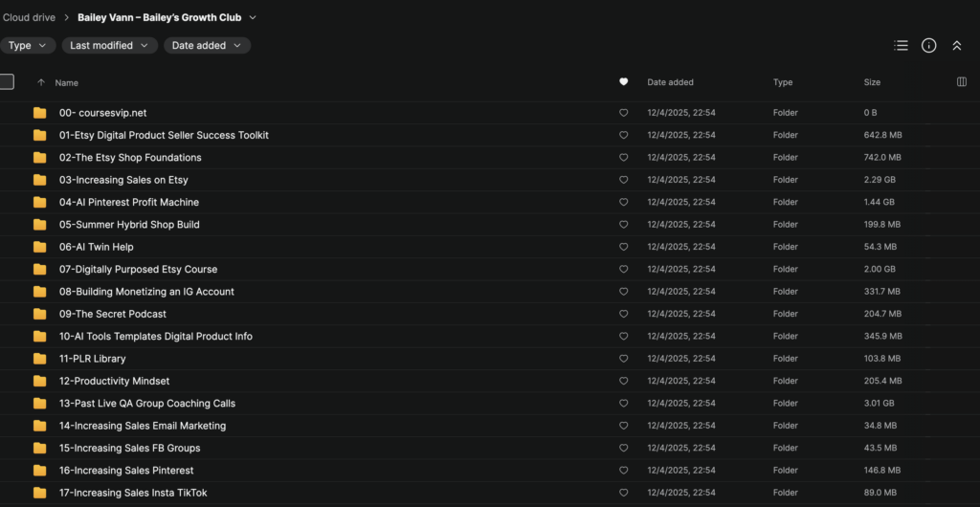
Task: Switch to list view layout icon
Action: [901, 45]
